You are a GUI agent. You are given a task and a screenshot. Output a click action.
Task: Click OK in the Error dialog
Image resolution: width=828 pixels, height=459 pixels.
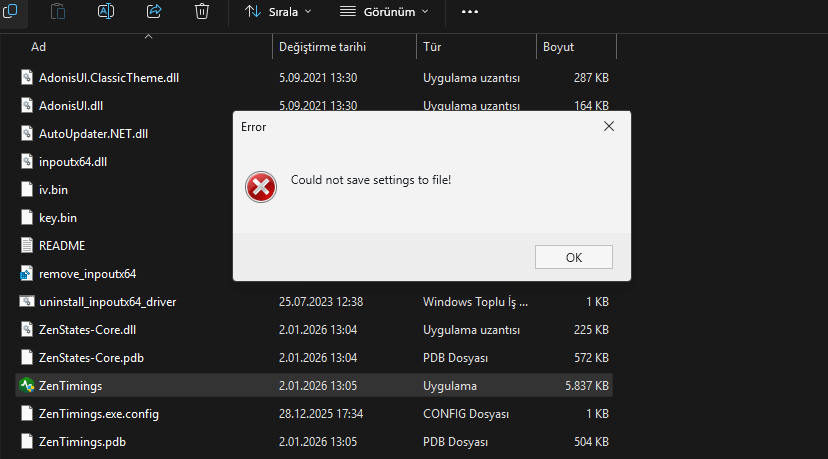[x=573, y=257]
